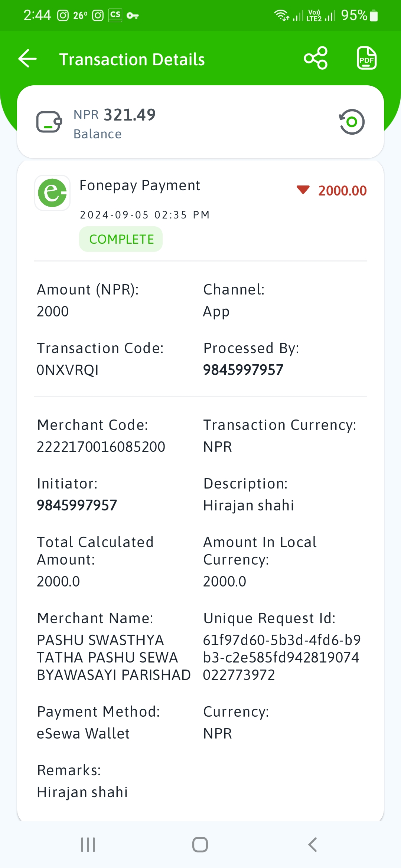Download the transaction as PDF
The image size is (401, 868).
pyautogui.click(x=366, y=58)
